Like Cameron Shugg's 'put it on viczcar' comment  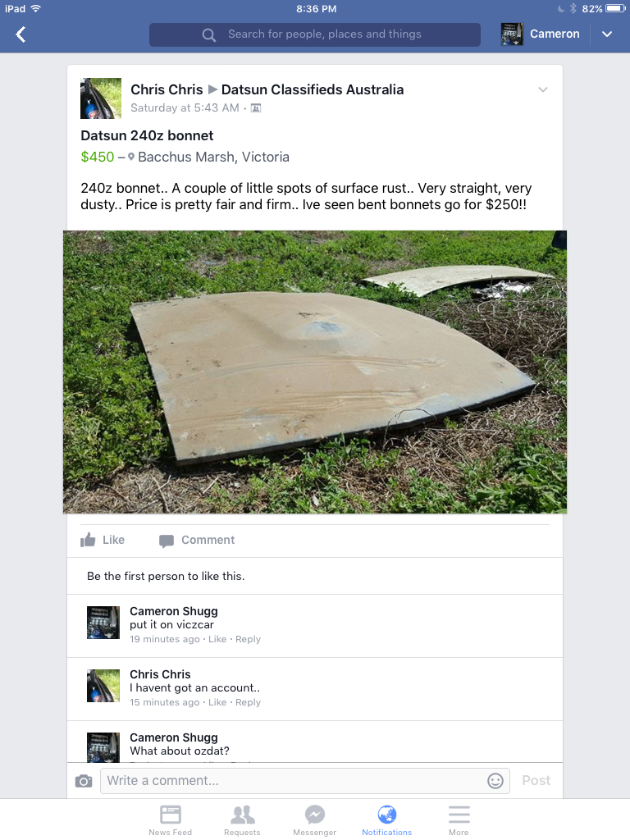coord(217,639)
